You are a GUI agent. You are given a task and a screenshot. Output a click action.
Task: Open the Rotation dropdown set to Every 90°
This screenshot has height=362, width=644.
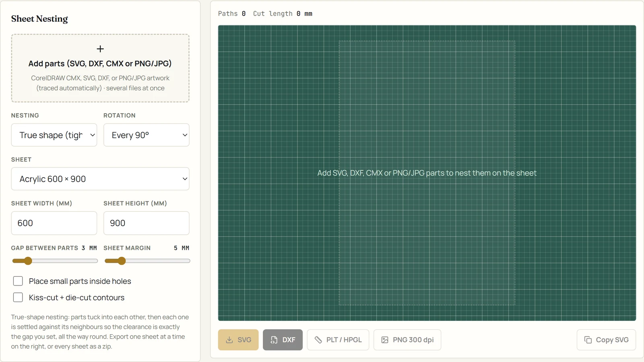point(147,135)
